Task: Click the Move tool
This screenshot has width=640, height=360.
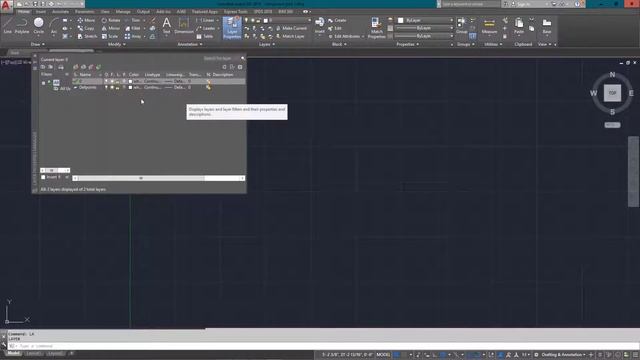Action: point(86,20)
